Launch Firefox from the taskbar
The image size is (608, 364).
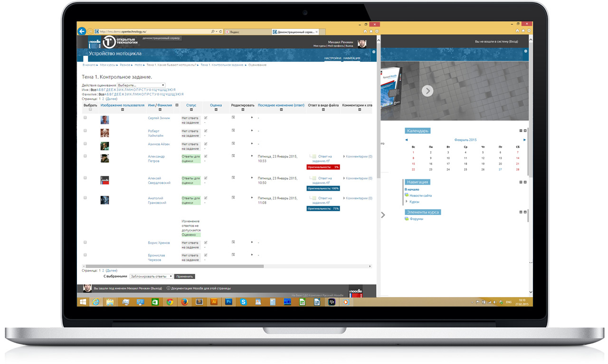pos(184,302)
